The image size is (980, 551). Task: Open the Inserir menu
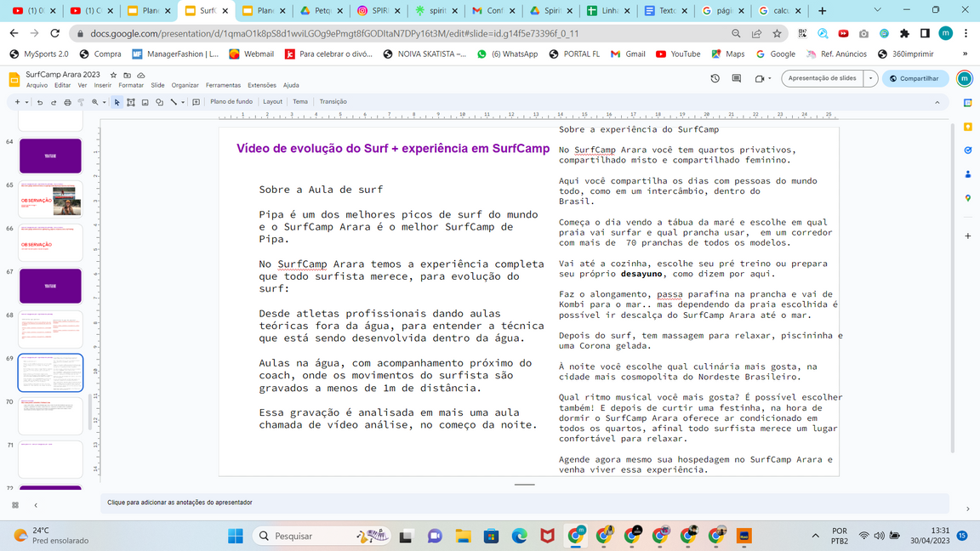103,85
